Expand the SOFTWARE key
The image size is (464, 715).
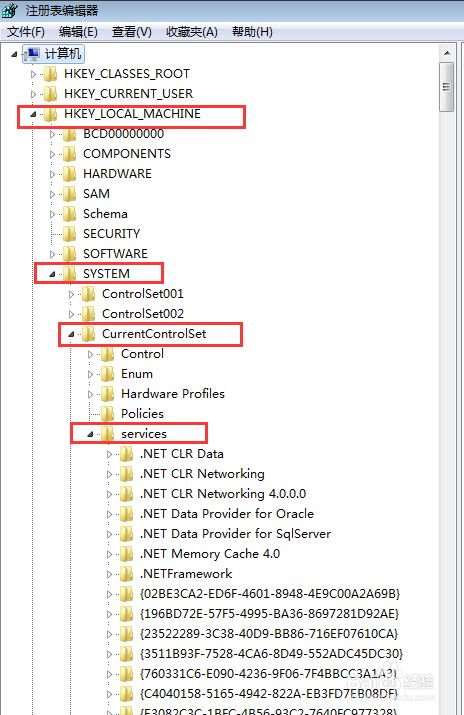pos(52,254)
